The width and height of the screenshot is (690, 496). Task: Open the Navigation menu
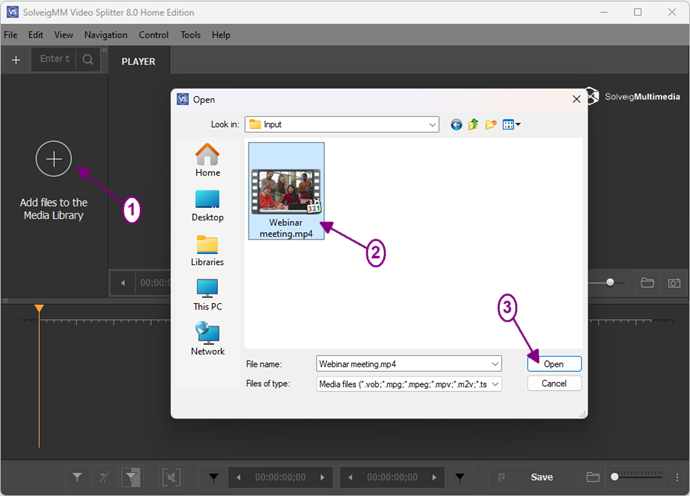point(106,35)
